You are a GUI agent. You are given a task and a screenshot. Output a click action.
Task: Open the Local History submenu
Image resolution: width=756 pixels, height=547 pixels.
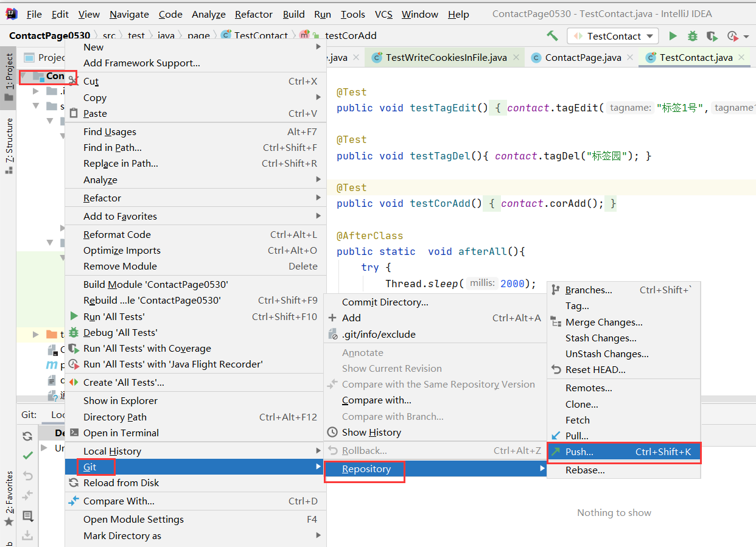tap(194, 451)
